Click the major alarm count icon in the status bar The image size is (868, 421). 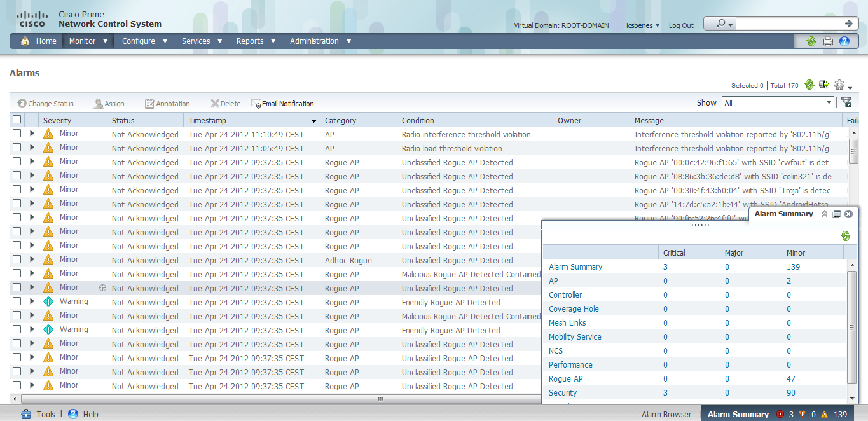[x=802, y=414]
